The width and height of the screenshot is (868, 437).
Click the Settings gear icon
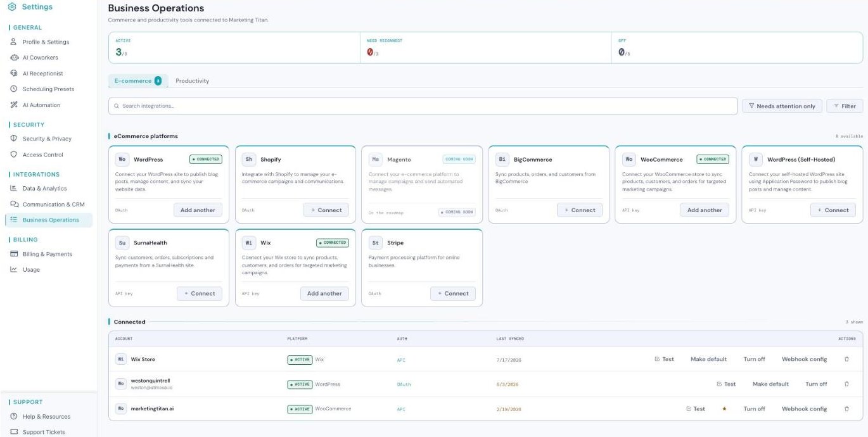click(12, 7)
